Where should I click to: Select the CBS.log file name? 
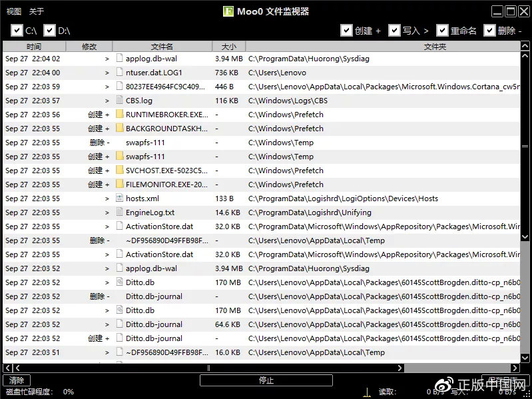click(x=138, y=101)
